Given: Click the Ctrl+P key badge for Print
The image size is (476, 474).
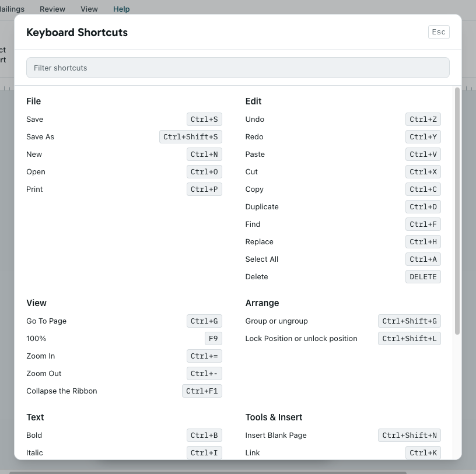Looking at the screenshot, I should 204,189.
